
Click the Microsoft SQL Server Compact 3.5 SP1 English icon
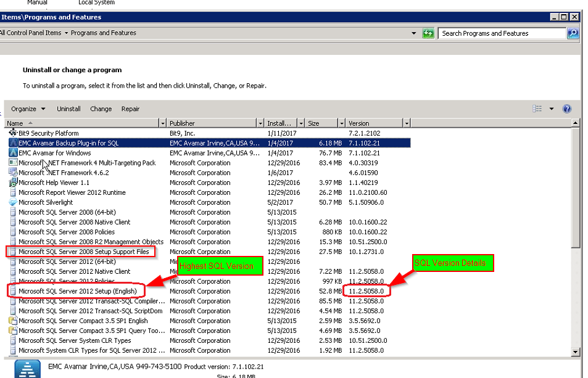(14, 321)
